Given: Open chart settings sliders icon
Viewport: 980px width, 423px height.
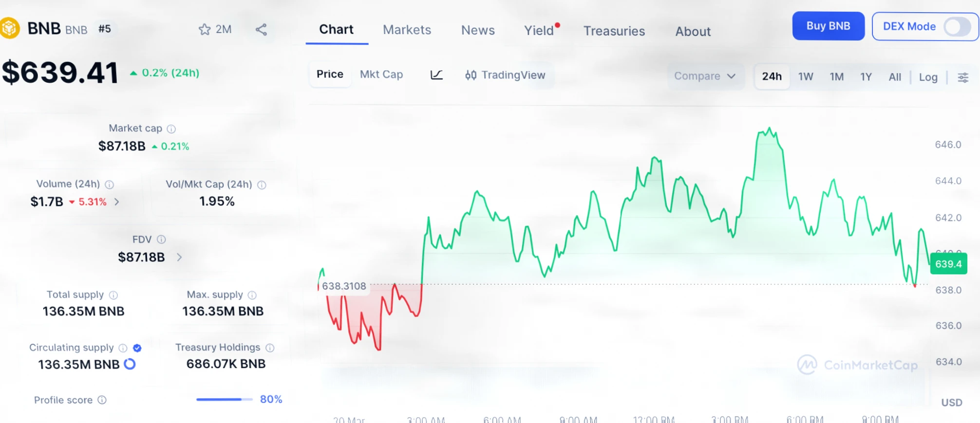Looking at the screenshot, I should click(963, 77).
